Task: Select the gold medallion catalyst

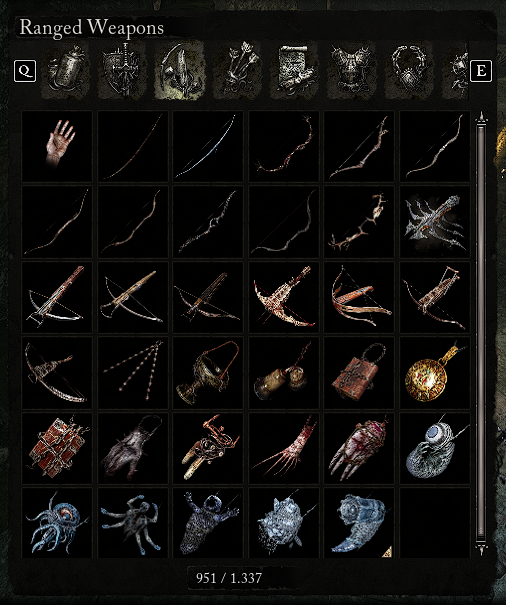Action: coord(435,373)
